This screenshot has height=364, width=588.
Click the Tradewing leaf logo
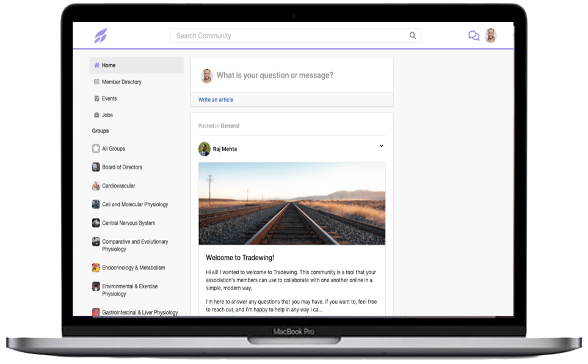100,35
